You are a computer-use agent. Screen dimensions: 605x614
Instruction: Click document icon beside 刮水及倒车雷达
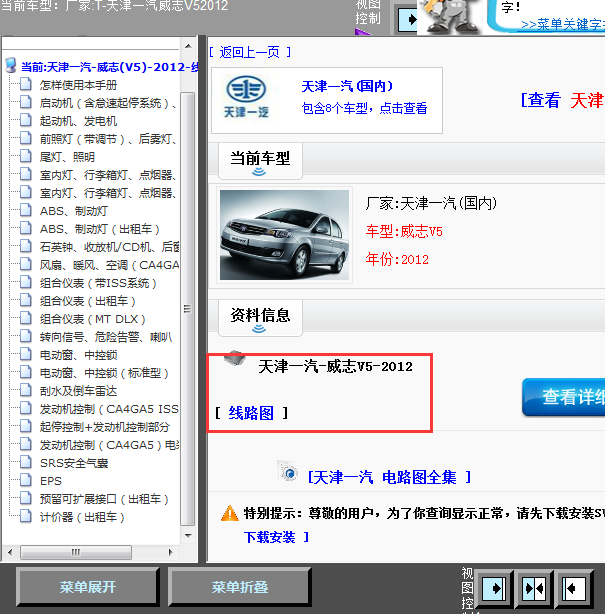(x=26, y=390)
